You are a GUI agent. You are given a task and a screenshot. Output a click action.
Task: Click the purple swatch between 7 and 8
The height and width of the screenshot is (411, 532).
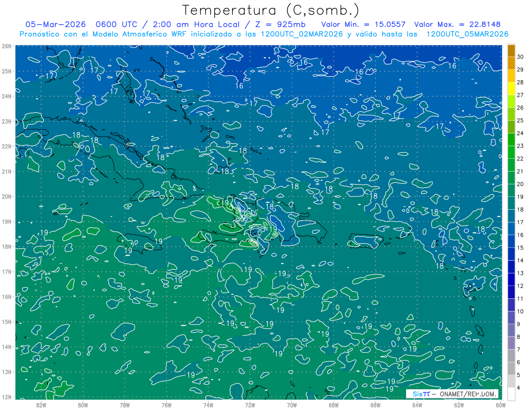pyautogui.click(x=511, y=343)
